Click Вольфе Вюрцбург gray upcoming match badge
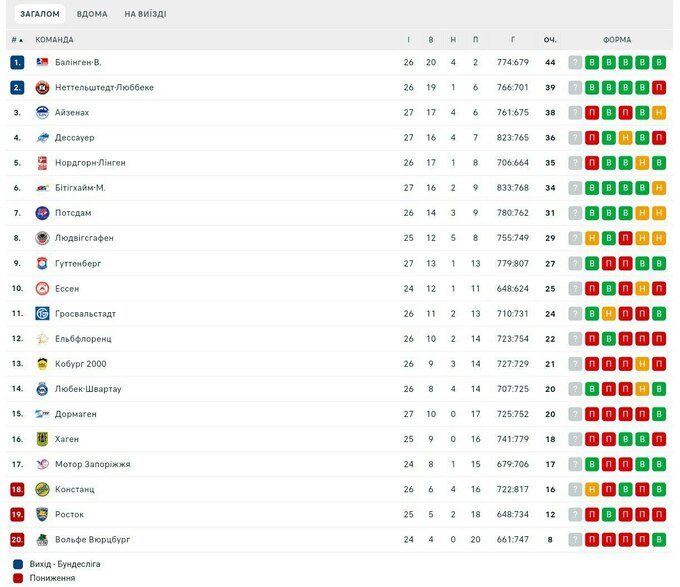 575,540
